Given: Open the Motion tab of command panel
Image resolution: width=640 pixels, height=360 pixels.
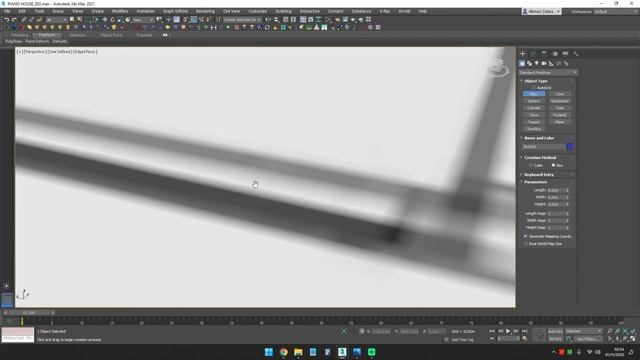Looking at the screenshot, I should point(555,53).
